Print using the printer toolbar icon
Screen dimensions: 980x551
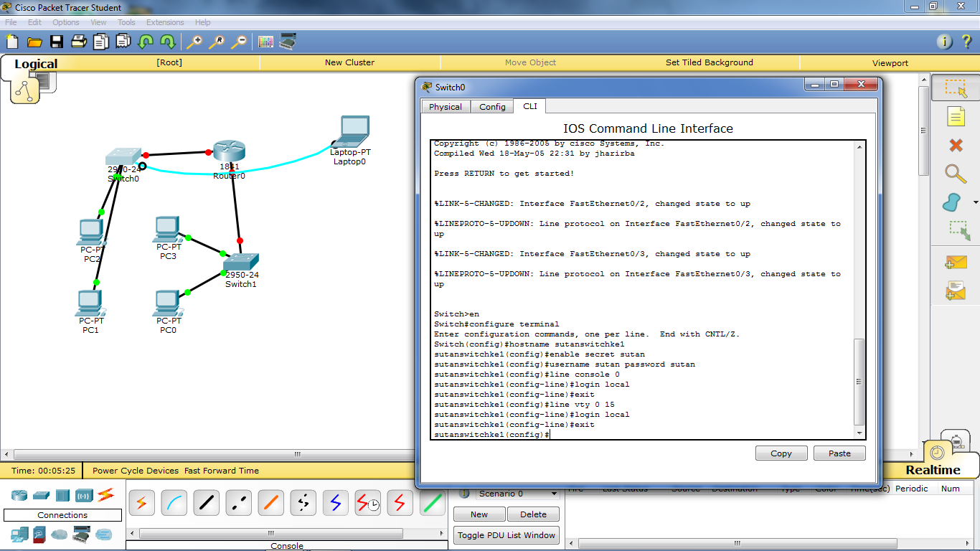tap(78, 42)
